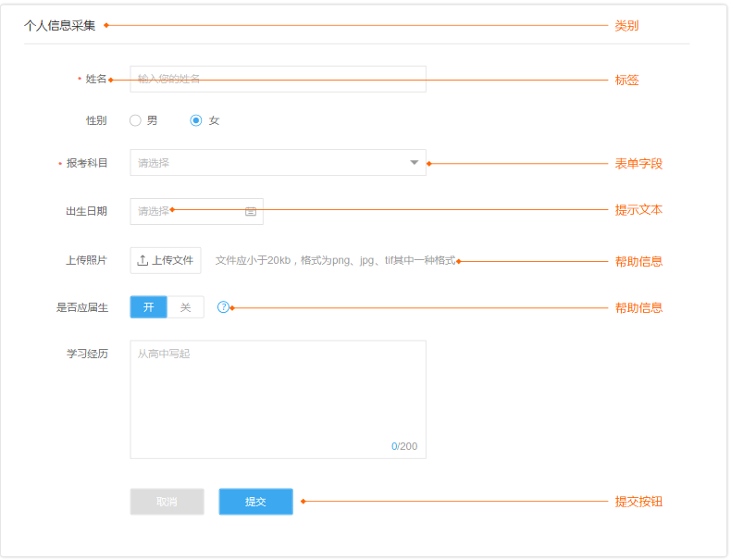Screen dimensions: 731x560
Task: Click the 提交 submit button
Action: point(256,502)
